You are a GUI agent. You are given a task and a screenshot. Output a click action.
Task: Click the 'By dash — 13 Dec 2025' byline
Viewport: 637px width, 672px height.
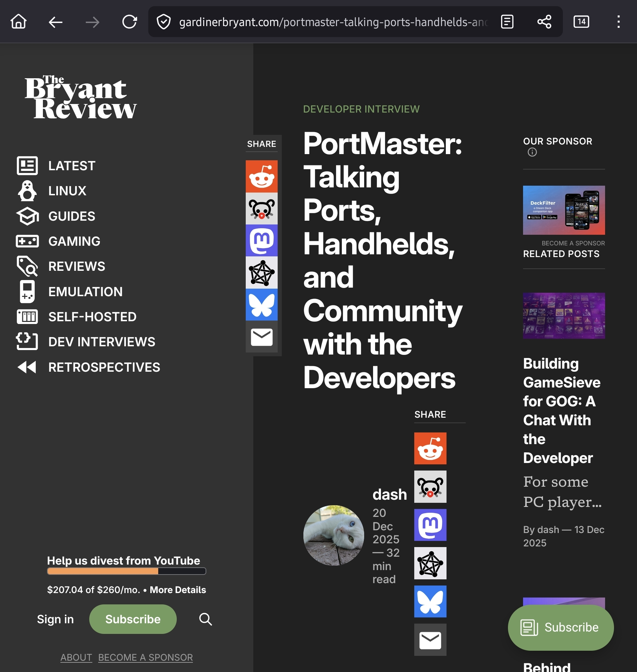pyautogui.click(x=564, y=536)
